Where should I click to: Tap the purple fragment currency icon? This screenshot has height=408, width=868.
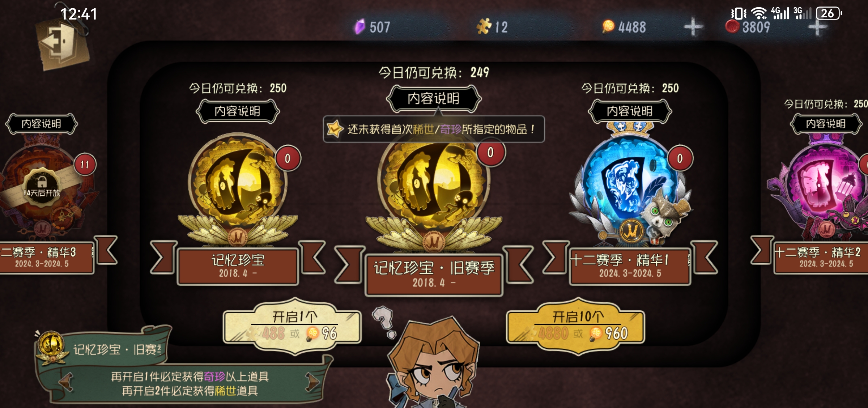point(359,27)
